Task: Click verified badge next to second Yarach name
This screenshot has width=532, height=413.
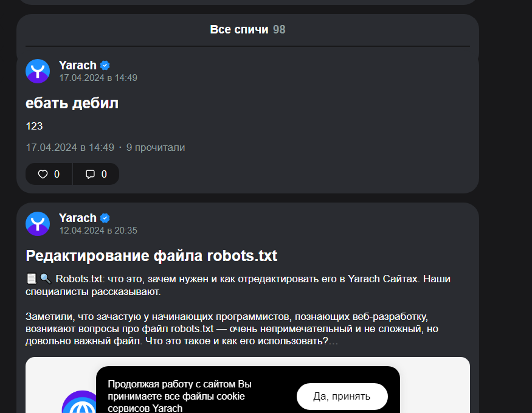Action: (x=105, y=218)
